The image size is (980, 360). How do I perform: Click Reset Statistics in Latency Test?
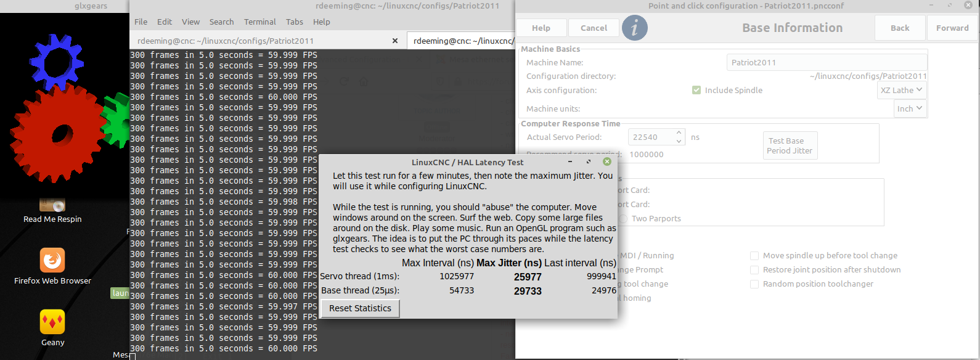click(x=360, y=308)
